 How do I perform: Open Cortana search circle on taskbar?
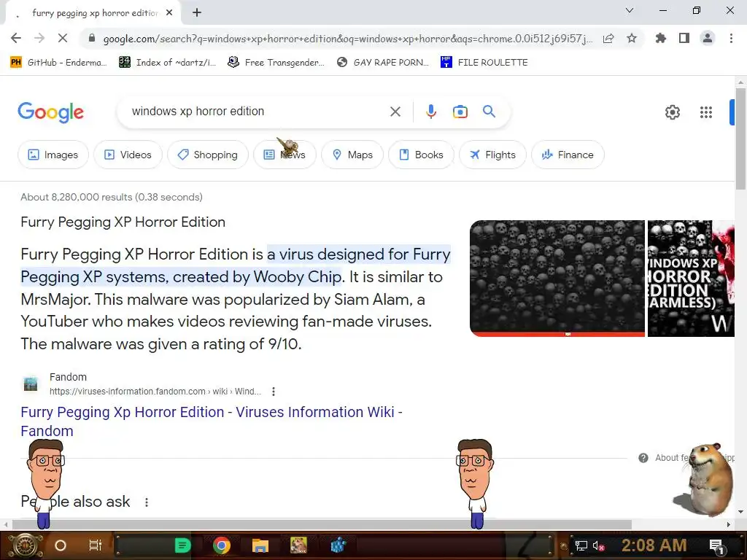[x=61, y=545]
